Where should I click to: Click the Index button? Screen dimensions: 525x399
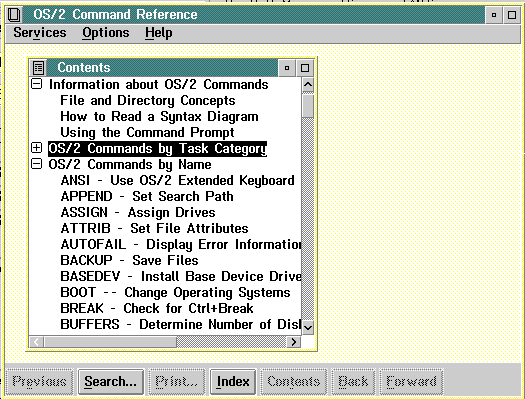point(233,382)
